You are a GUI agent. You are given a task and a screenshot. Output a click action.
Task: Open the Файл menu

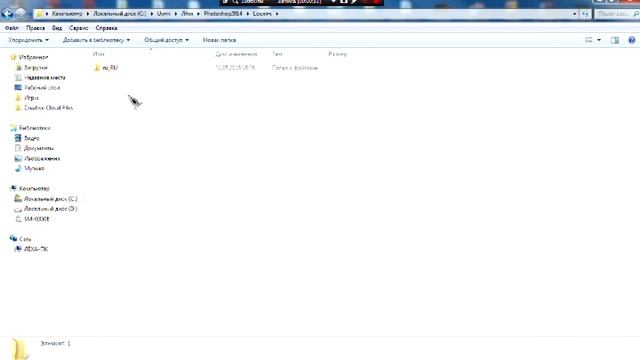pos(12,28)
